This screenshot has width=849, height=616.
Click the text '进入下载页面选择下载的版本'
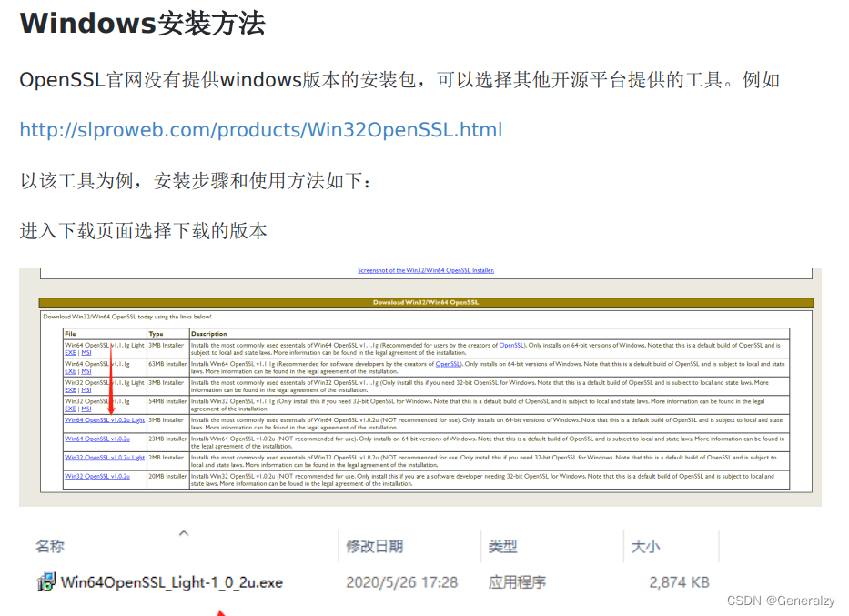click(x=144, y=231)
